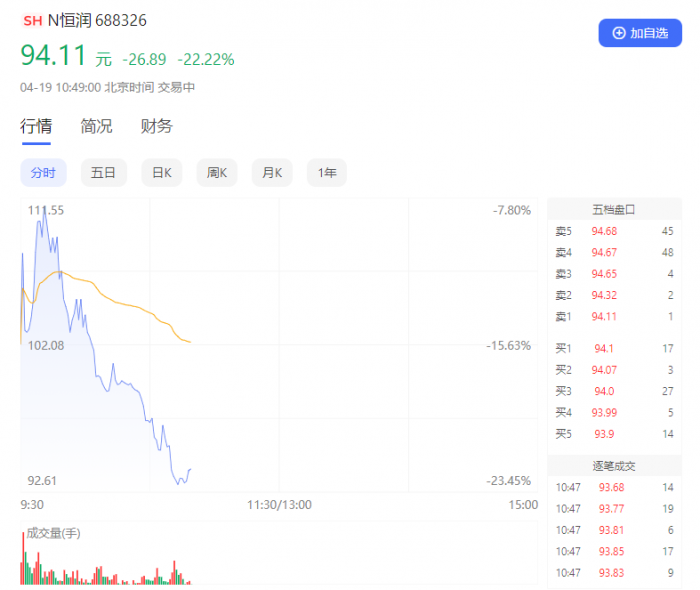Switch to the 行情 tab

pos(36,126)
